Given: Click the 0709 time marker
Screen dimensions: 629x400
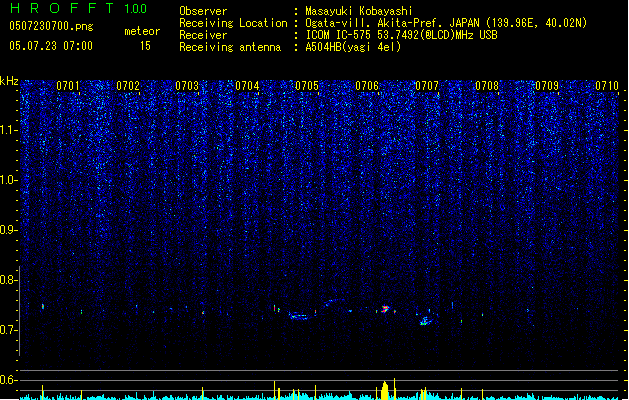Looking at the screenshot, I should (x=547, y=86).
